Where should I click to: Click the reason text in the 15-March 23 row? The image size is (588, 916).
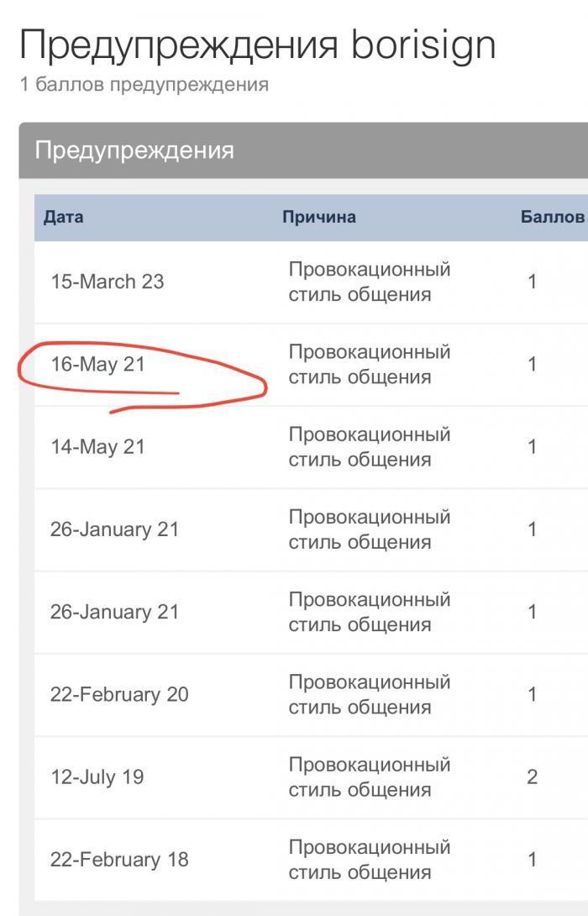coord(370,282)
